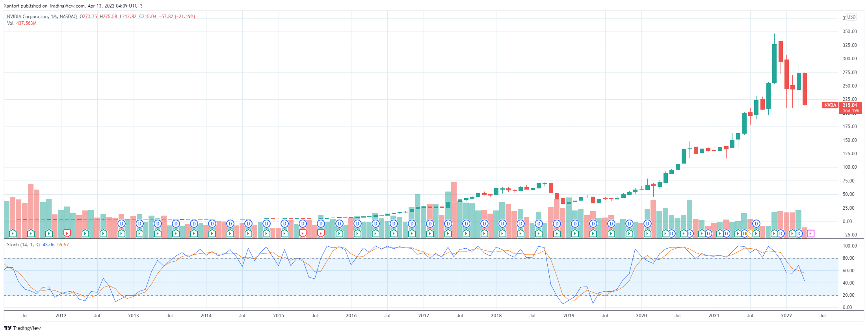Click the 2019 time axis label
Image resolution: width=868 pixels, height=335 pixels.
(569, 316)
